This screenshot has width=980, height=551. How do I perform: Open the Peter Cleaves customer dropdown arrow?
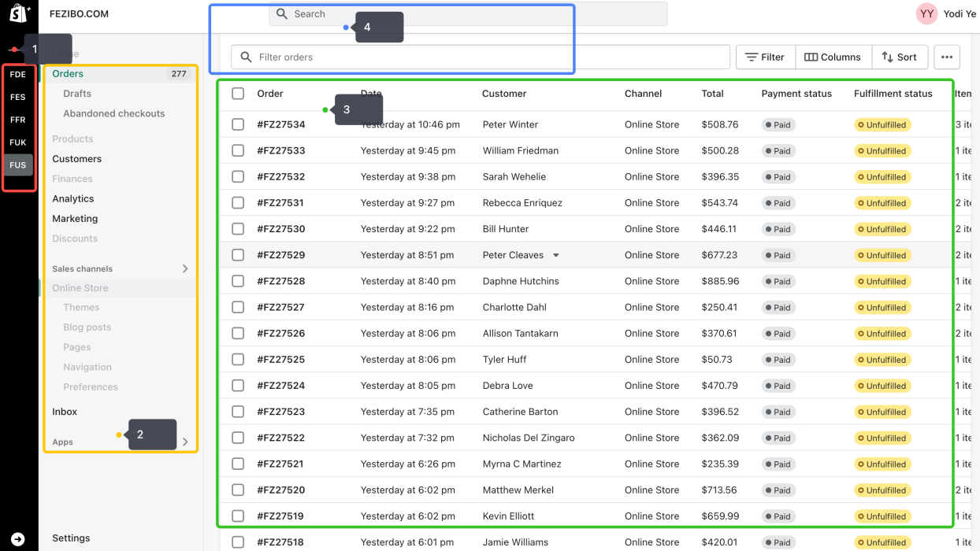tap(556, 256)
